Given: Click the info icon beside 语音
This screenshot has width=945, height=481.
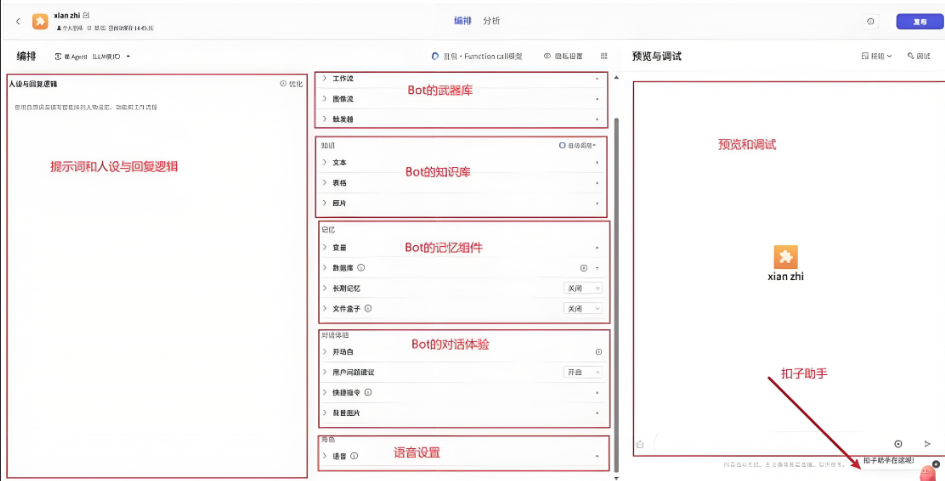Looking at the screenshot, I should pyautogui.click(x=354, y=456).
